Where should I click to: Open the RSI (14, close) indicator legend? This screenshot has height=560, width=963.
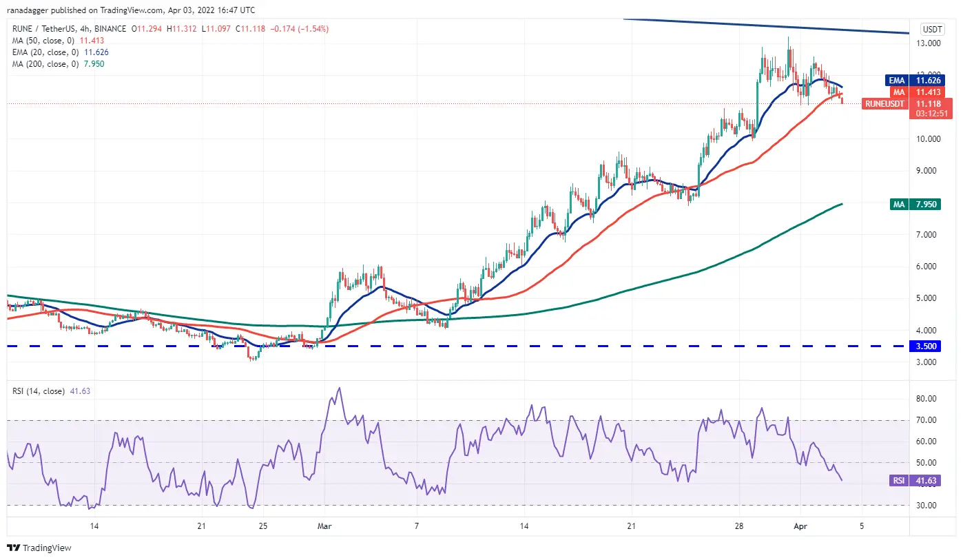point(40,391)
